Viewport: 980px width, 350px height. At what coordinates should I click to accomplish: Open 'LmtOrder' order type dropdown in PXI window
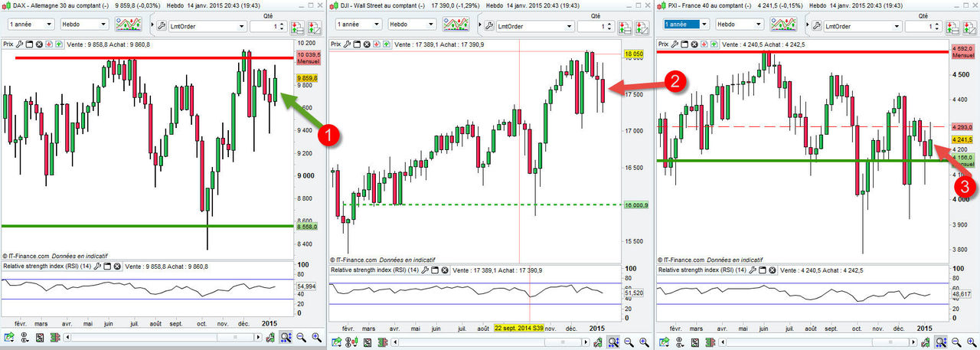864,26
